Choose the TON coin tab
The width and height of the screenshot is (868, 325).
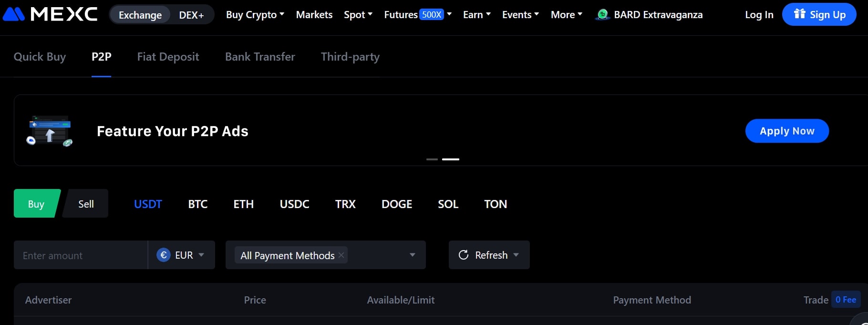[x=496, y=204]
